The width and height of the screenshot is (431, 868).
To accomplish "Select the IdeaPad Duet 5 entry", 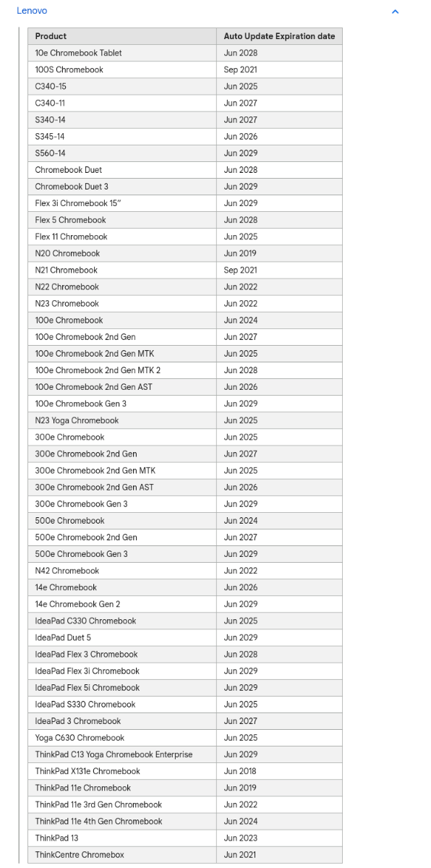I will coord(121,637).
